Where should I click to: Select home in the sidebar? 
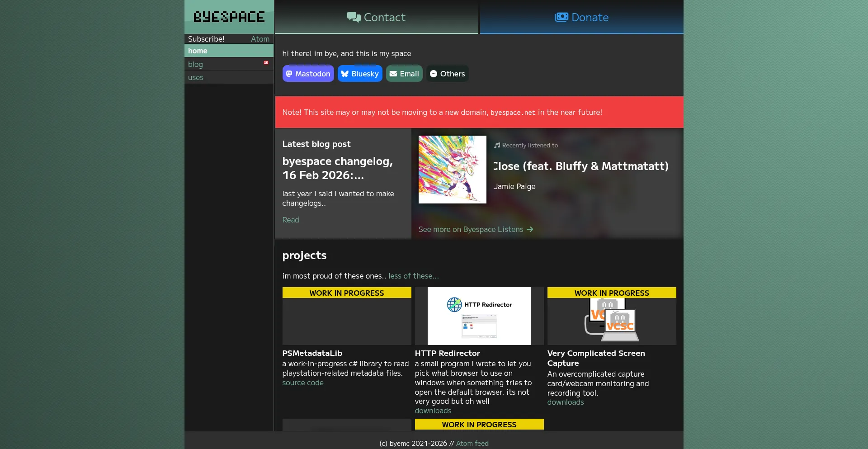[229, 51]
